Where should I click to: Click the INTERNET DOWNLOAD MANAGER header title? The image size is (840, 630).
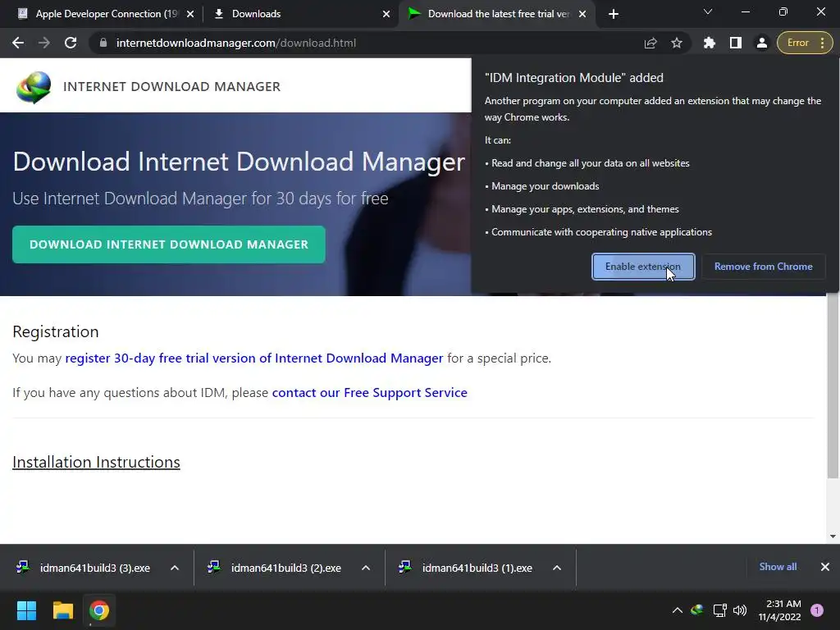[x=172, y=87]
